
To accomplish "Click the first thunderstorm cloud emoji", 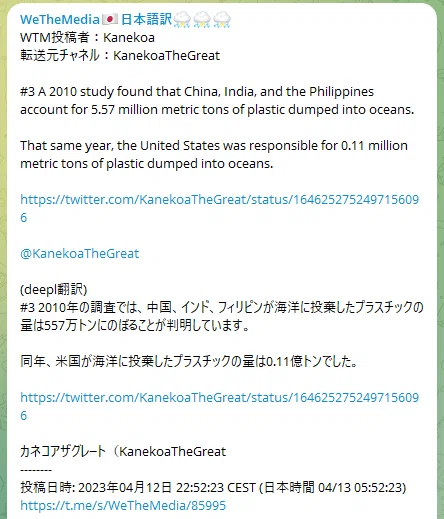I will (x=182, y=20).
